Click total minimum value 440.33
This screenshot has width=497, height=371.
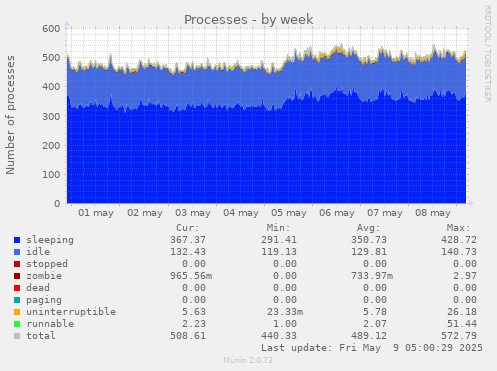click(x=279, y=336)
